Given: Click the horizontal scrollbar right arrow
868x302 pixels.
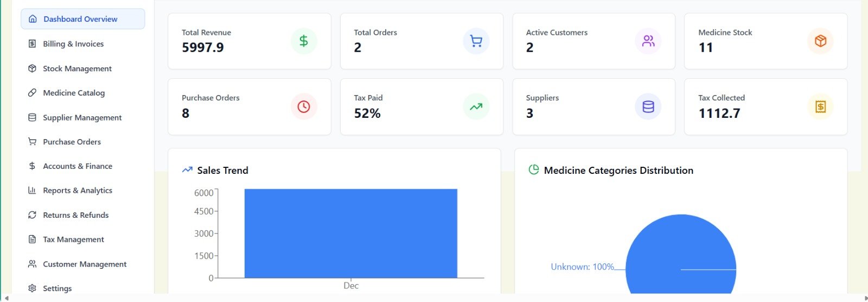Looking at the screenshot, I should 865,298.
